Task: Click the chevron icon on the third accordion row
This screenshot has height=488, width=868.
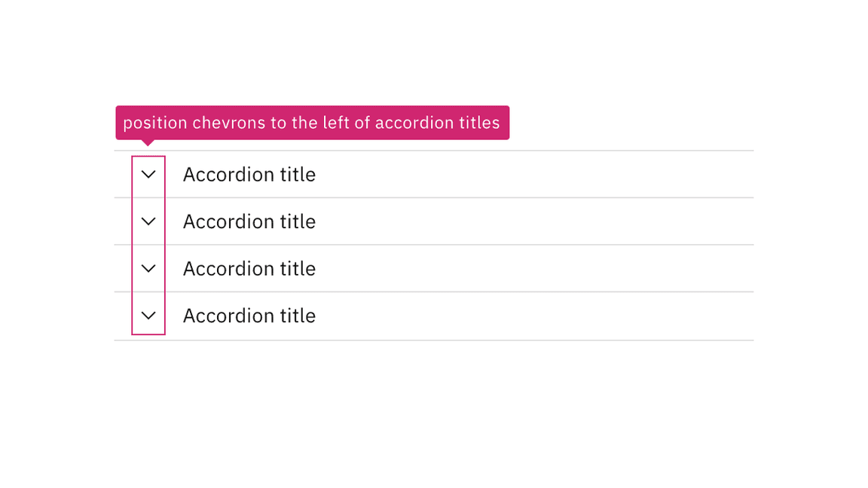Action: click(x=148, y=268)
